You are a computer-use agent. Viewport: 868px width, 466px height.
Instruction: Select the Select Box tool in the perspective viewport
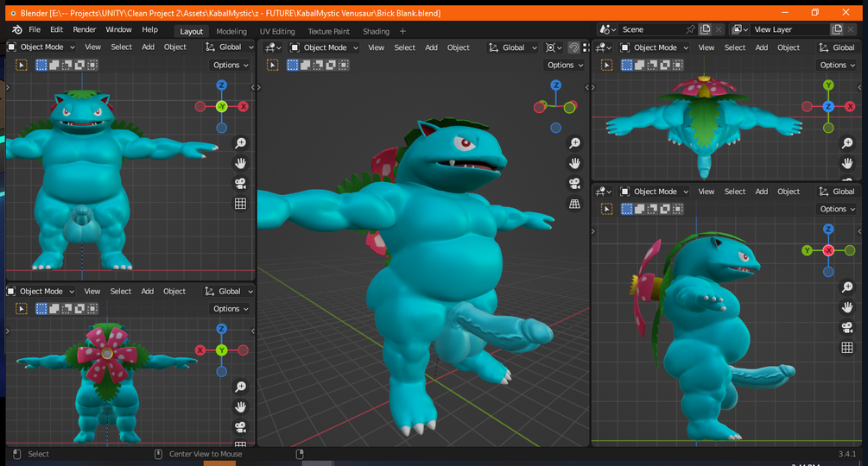click(x=272, y=66)
